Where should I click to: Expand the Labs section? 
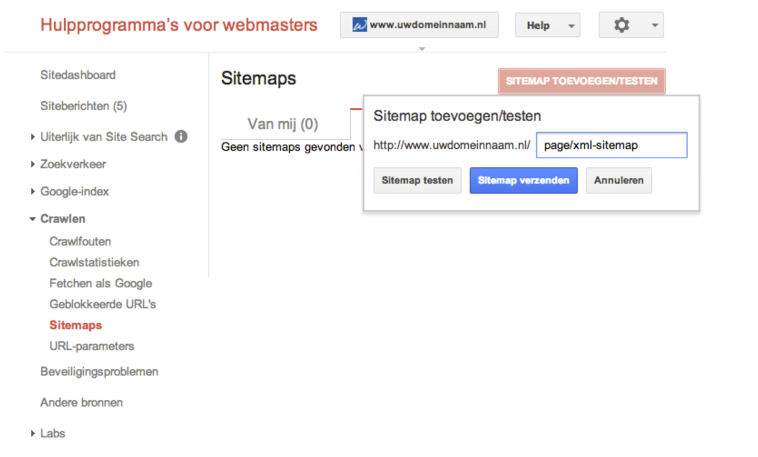click(52, 433)
